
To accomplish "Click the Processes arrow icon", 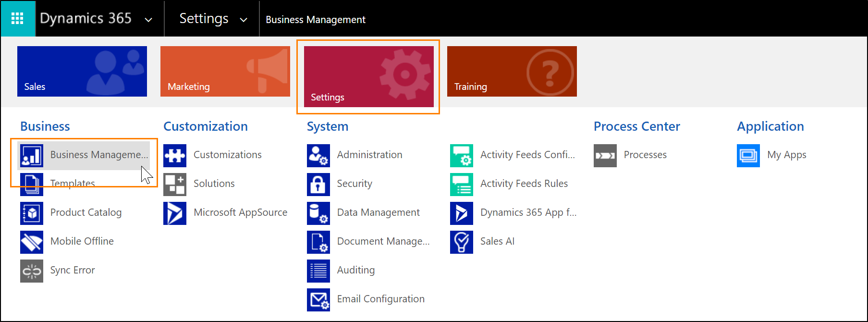I will [x=605, y=156].
